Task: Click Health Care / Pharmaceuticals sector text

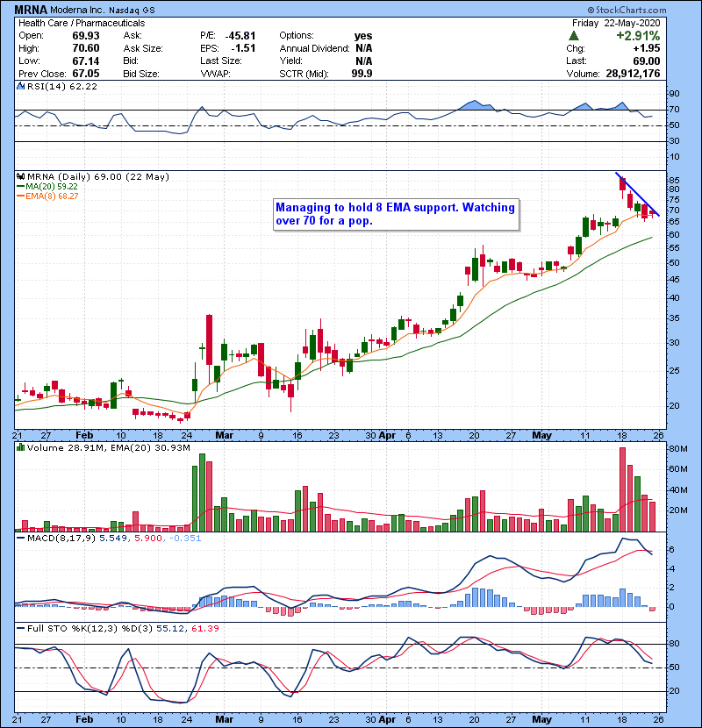Action: [82, 23]
